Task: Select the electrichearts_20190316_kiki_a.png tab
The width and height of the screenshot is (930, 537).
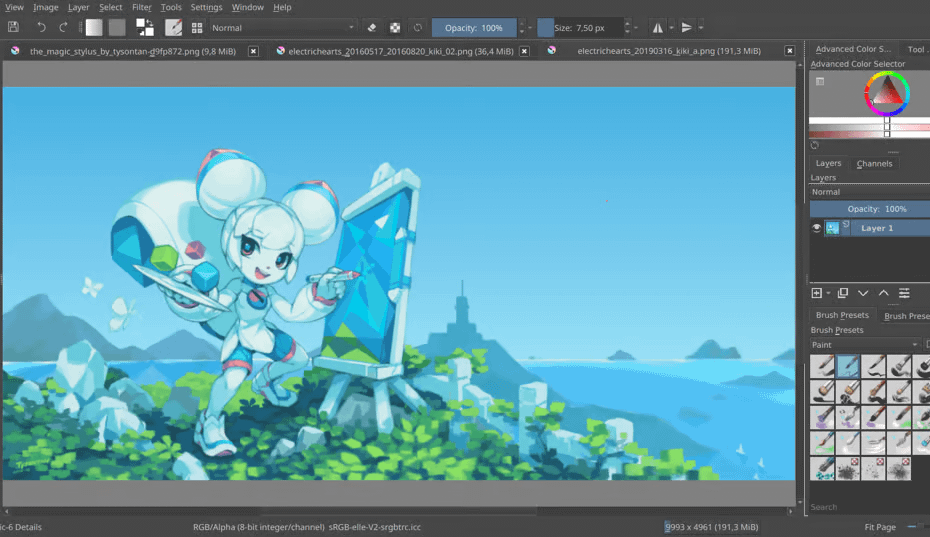Action: (x=669, y=51)
